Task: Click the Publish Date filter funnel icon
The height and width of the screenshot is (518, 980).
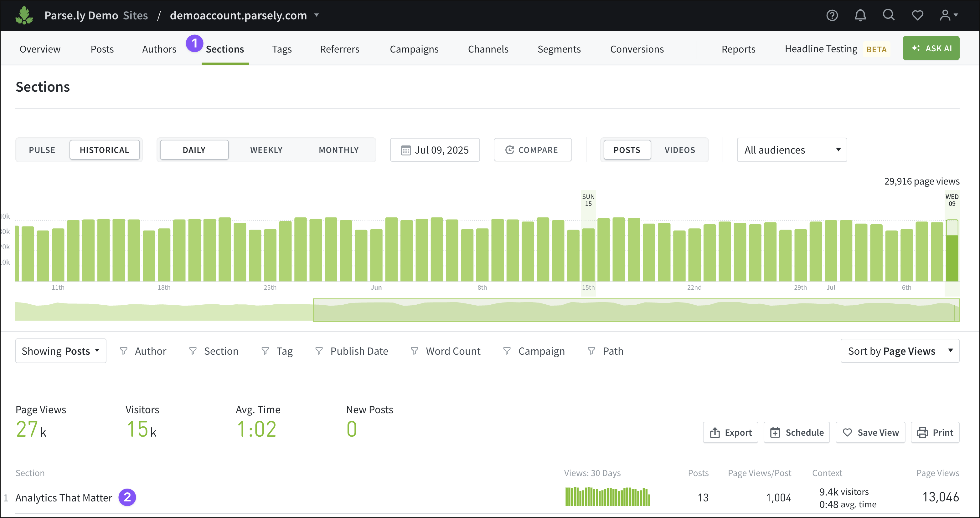Action: [319, 351]
